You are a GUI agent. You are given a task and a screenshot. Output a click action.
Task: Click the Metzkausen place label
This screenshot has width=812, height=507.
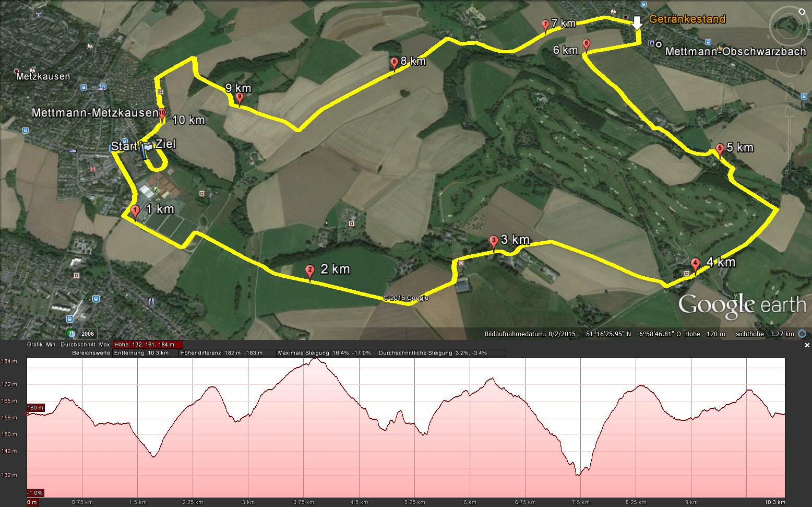point(43,76)
